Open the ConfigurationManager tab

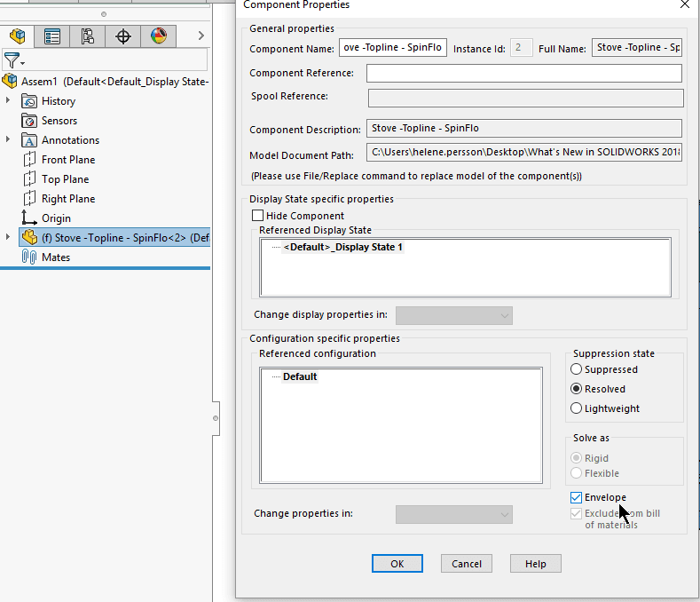click(x=88, y=36)
